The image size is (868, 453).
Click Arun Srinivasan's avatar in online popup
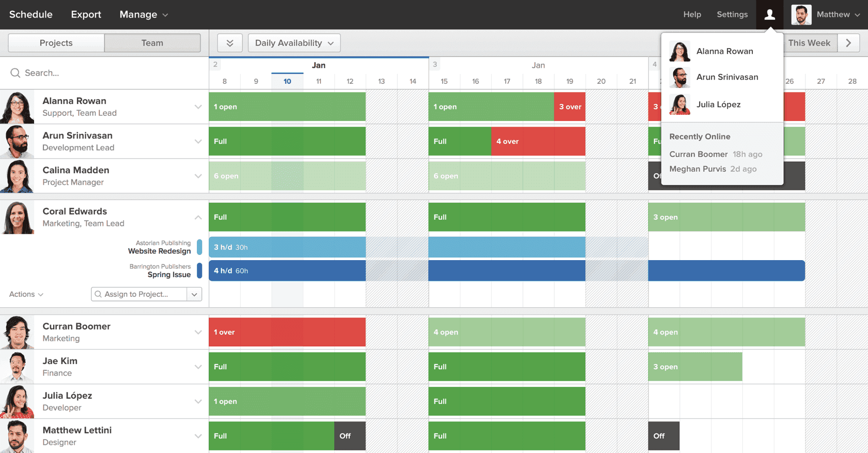(x=679, y=78)
